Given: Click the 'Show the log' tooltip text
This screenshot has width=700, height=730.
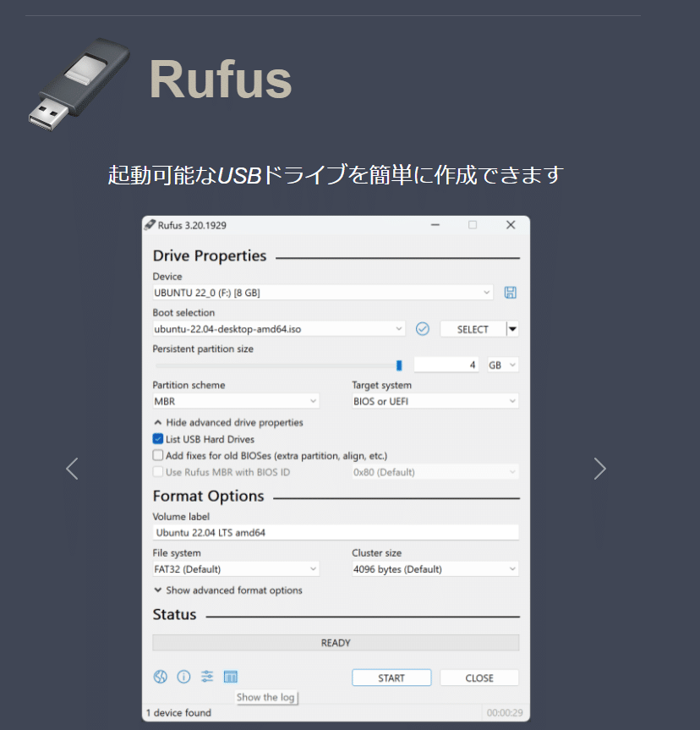Looking at the screenshot, I should click(x=265, y=697).
